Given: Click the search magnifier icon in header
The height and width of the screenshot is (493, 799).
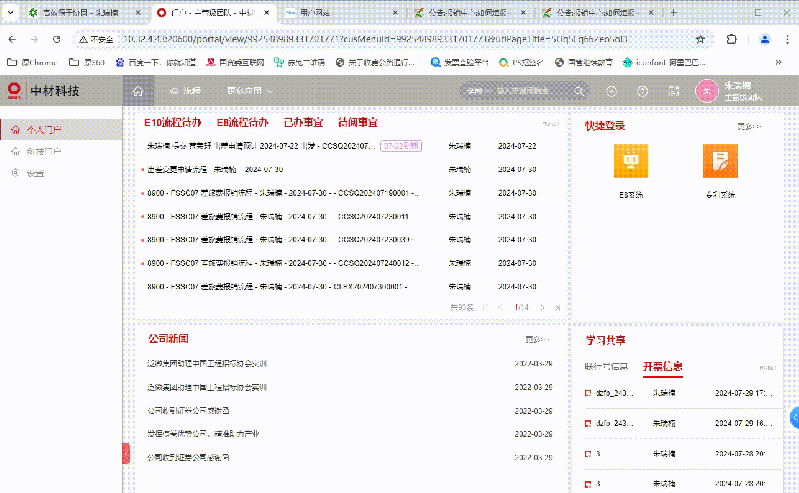Looking at the screenshot, I should pyautogui.click(x=579, y=91).
